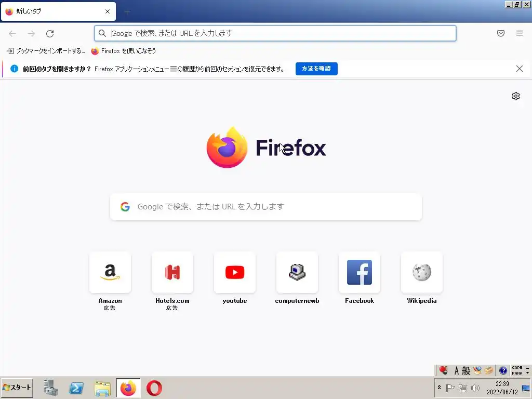
Task: Open the スタート start menu
Action: [x=17, y=388]
